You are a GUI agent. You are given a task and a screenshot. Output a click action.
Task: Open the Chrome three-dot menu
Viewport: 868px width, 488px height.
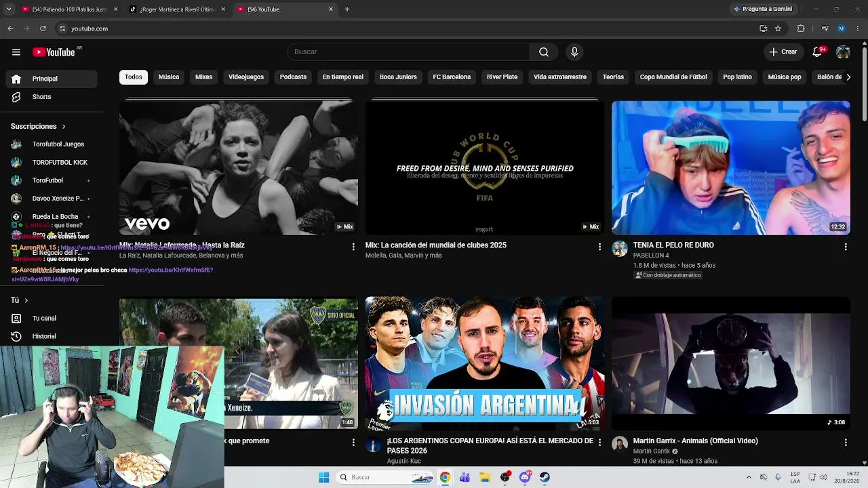(x=858, y=28)
